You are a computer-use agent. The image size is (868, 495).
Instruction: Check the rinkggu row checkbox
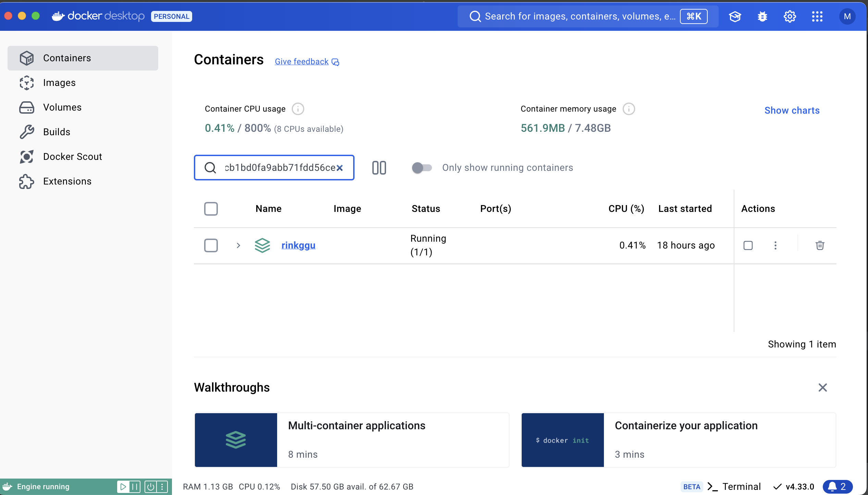[211, 245]
